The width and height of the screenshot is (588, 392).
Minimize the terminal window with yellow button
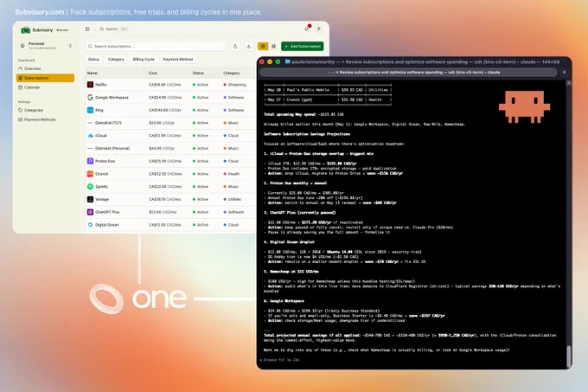[x=270, y=62]
